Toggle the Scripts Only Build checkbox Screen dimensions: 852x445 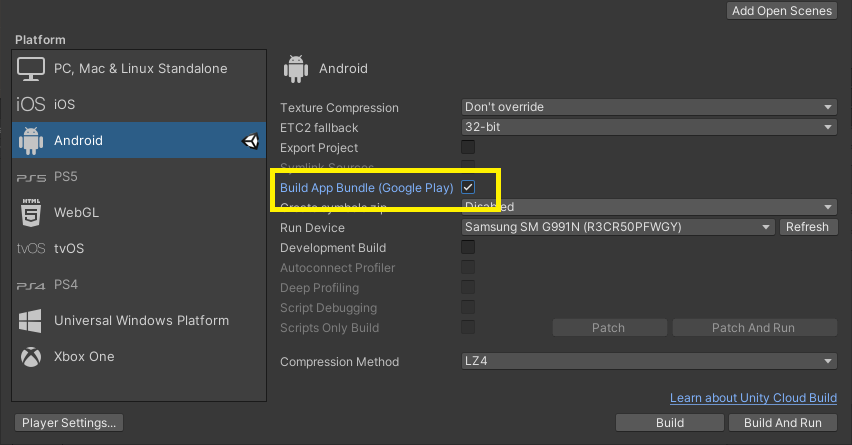point(468,327)
